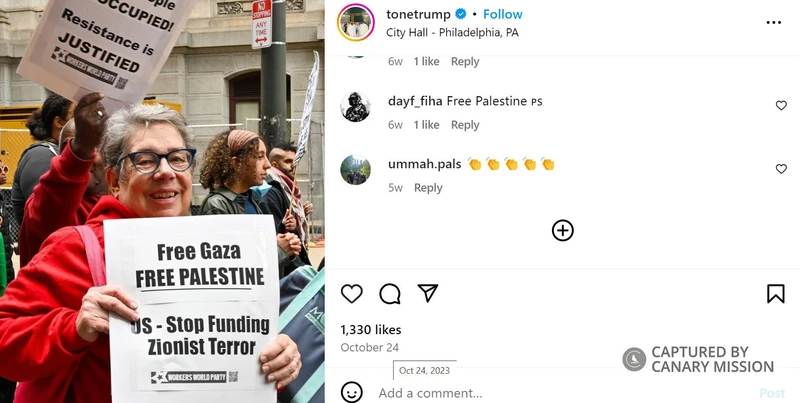Open City Hall - Philadelphia, PA location
Screen dimensions: 800x403
(x=452, y=33)
